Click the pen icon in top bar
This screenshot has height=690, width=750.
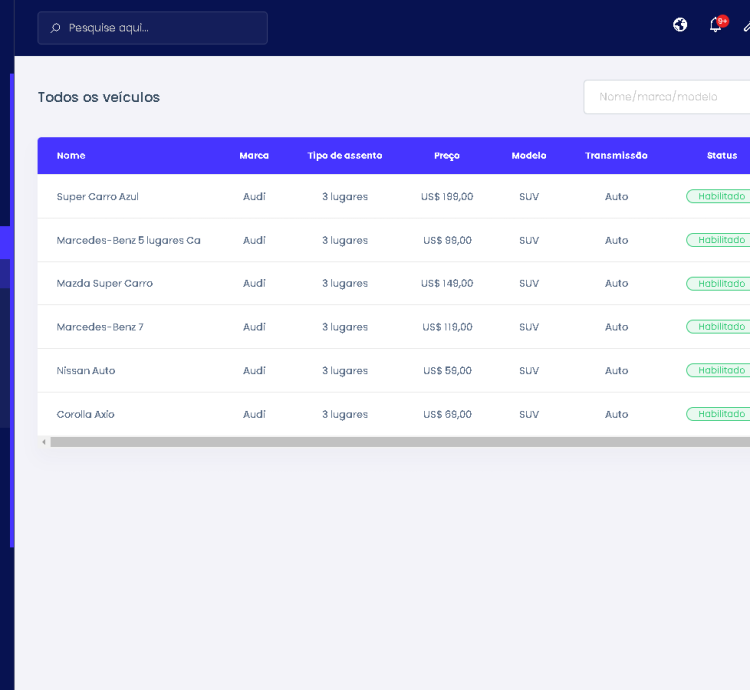pyautogui.click(x=745, y=26)
